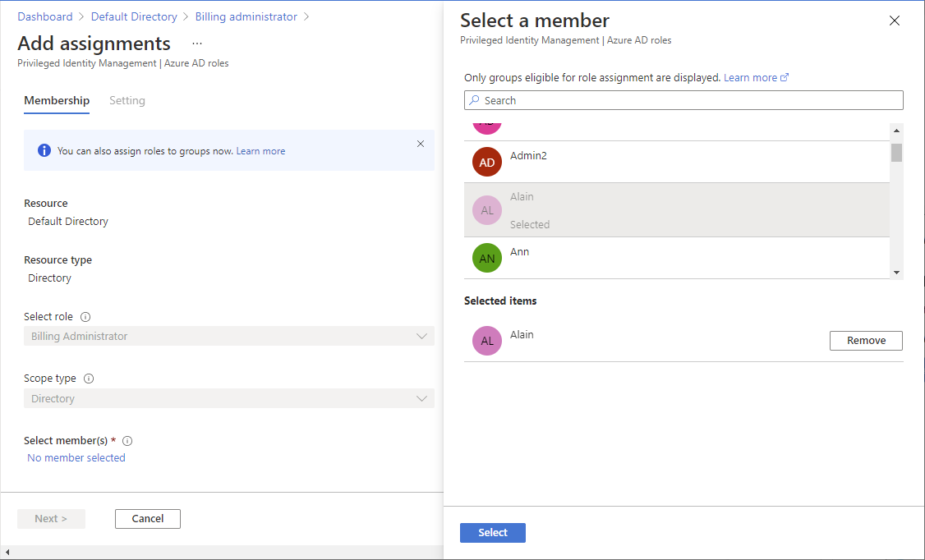Image resolution: width=925 pixels, height=560 pixels.
Task: Click the Default Directory resource value
Action: pos(68,222)
